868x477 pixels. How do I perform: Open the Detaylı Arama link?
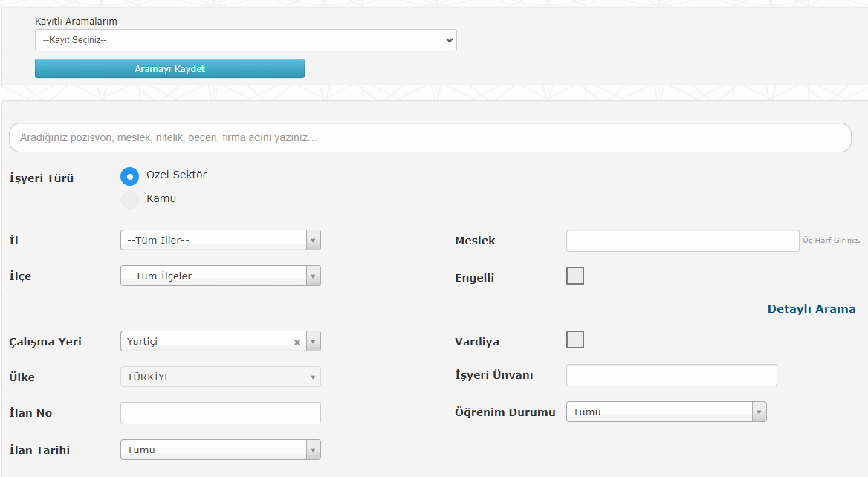tap(811, 309)
